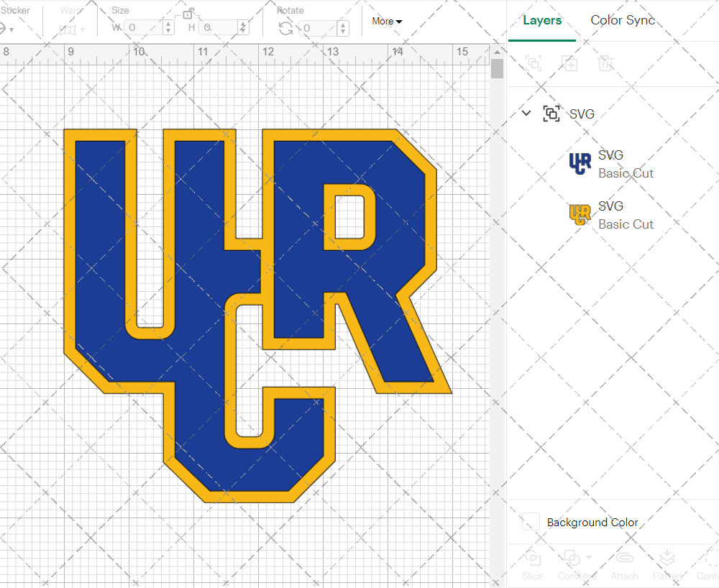Click the Rotate angle input field

tap(317, 27)
